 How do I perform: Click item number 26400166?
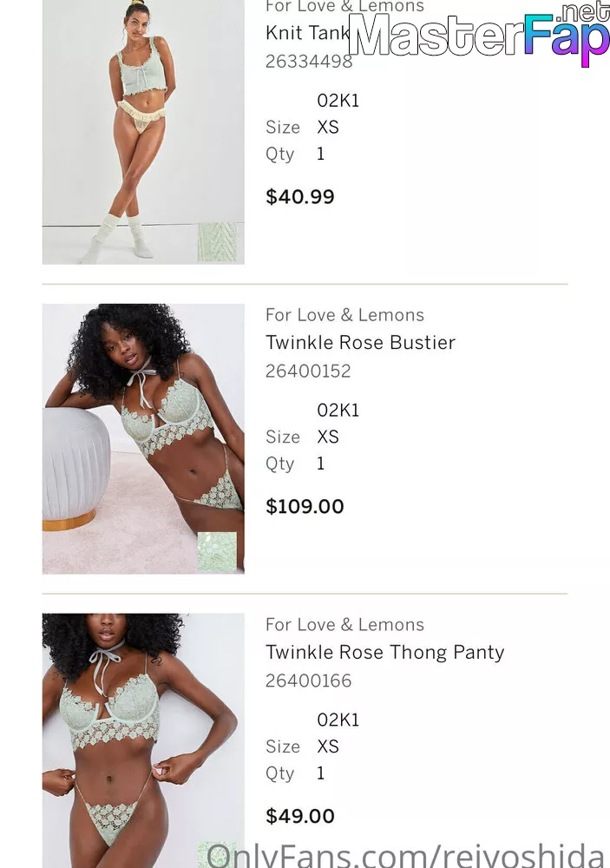click(308, 681)
